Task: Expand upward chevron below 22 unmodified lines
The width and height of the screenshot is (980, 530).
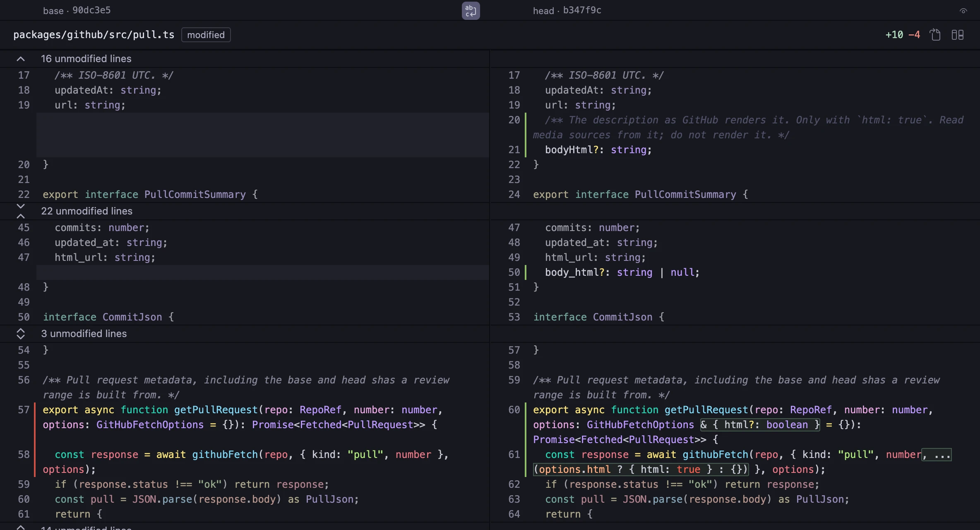Action: 20,216
